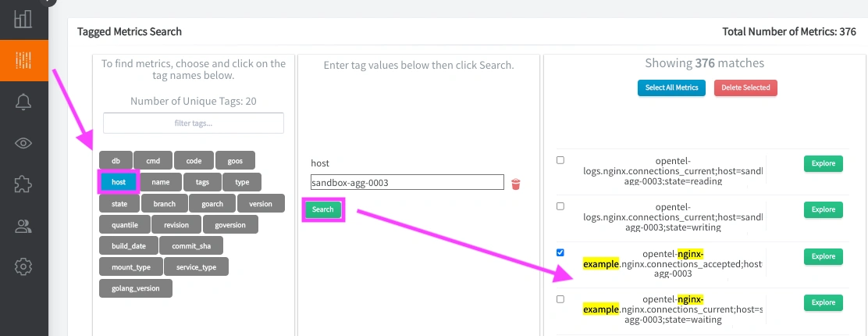Select the goversion tag
This screenshot has width=868, height=336.
pyautogui.click(x=230, y=224)
